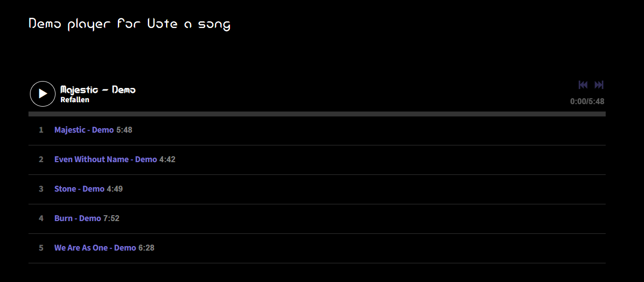Play the Majestic - Demo playlist link
Image resolution: width=644 pixels, height=282 pixels.
(84, 130)
